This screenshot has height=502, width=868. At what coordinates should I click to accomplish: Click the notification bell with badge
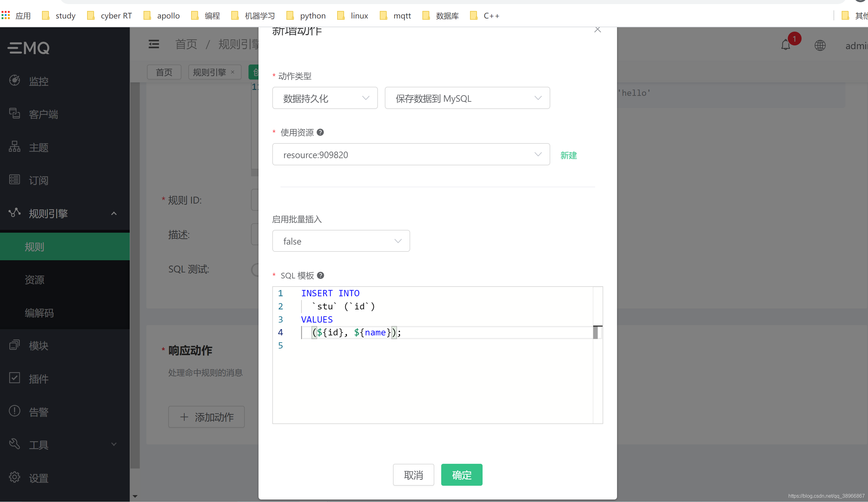click(786, 45)
